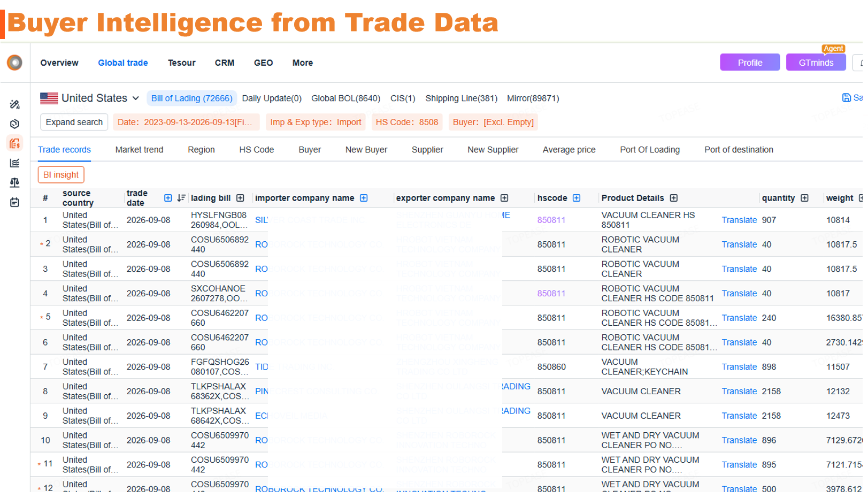Go to the CRM navigation item
868x498 pixels.
[225, 63]
